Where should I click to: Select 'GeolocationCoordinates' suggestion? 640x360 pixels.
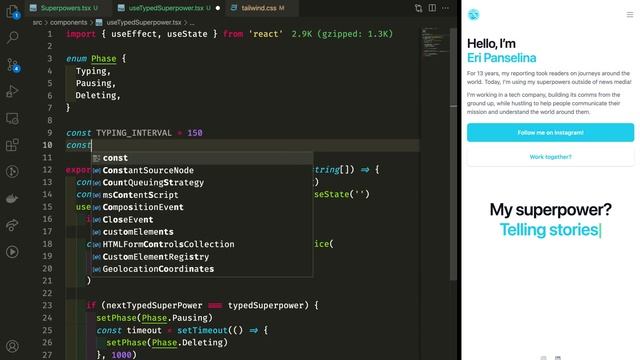click(202, 269)
